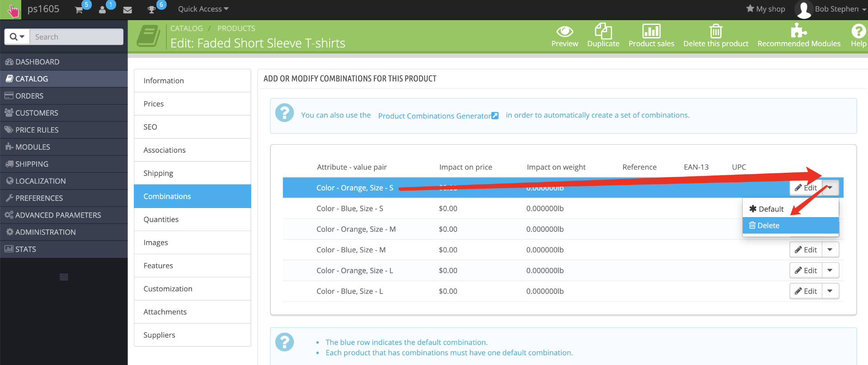Image resolution: width=868 pixels, height=365 pixels.
Task: Focus the Search input field
Action: point(77,37)
